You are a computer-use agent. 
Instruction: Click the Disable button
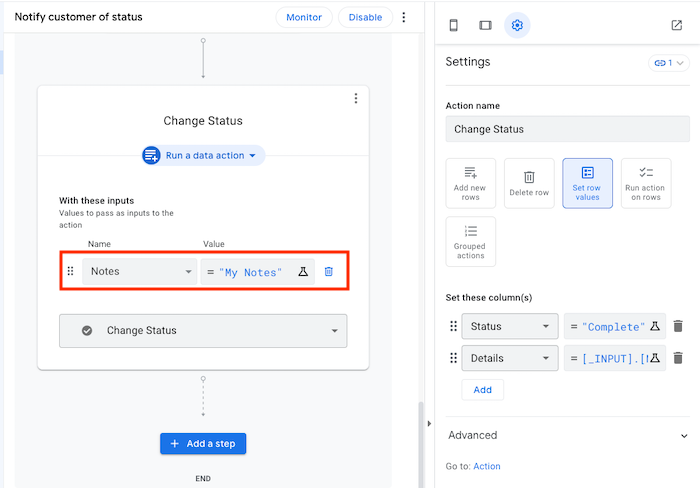point(365,17)
